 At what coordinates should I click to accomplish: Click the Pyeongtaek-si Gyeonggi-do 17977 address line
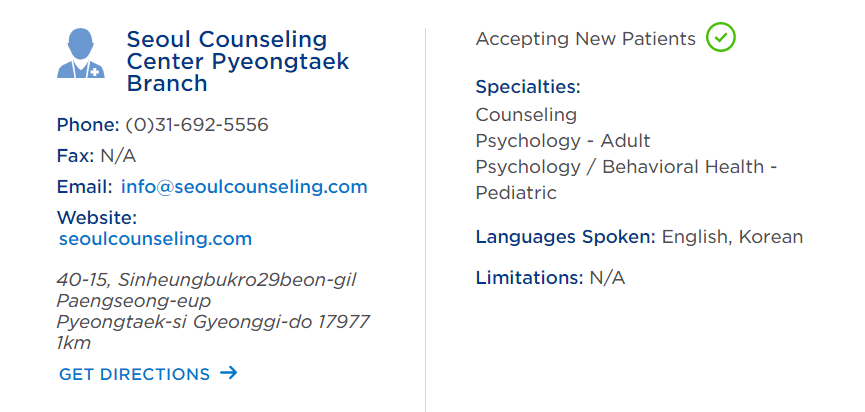[x=213, y=322]
